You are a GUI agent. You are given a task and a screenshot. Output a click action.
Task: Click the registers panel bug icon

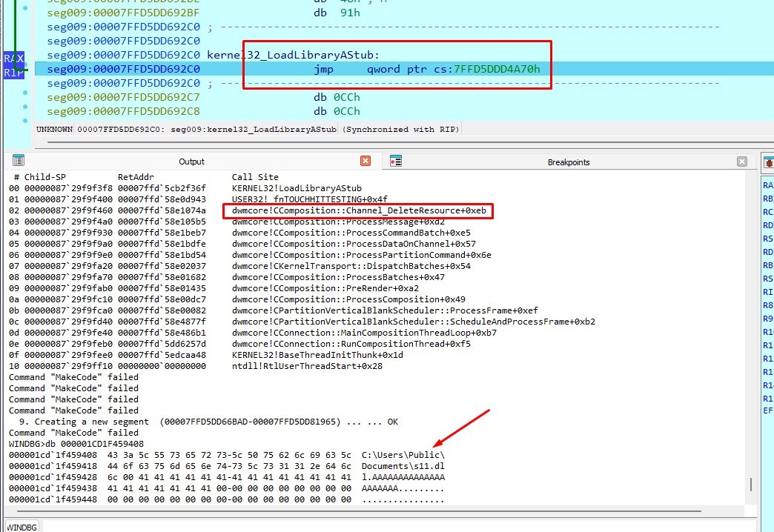coord(769,162)
